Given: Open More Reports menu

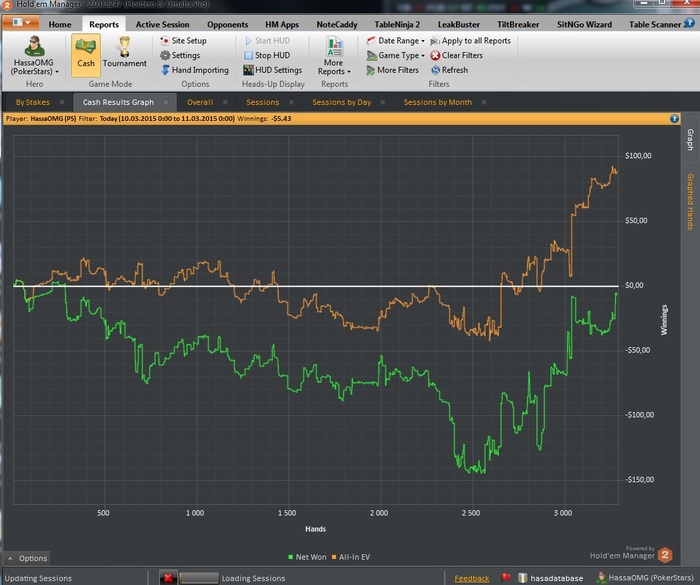Looking at the screenshot, I should pyautogui.click(x=334, y=56).
